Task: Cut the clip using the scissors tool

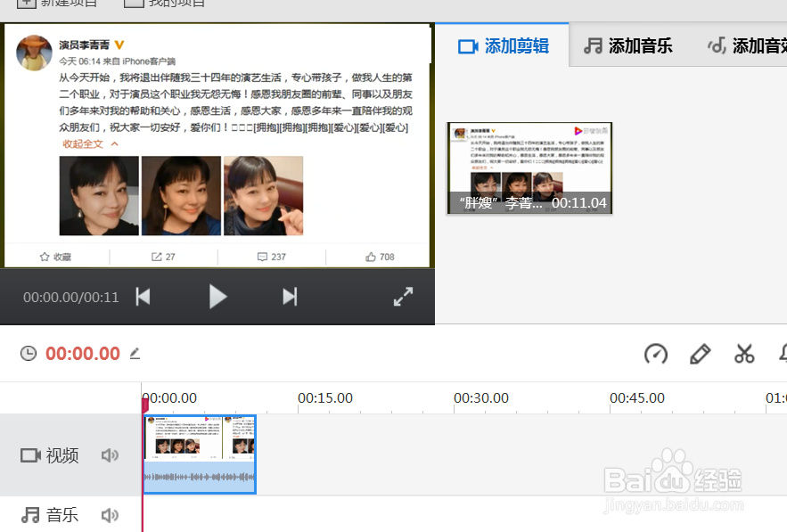Action: [x=745, y=354]
